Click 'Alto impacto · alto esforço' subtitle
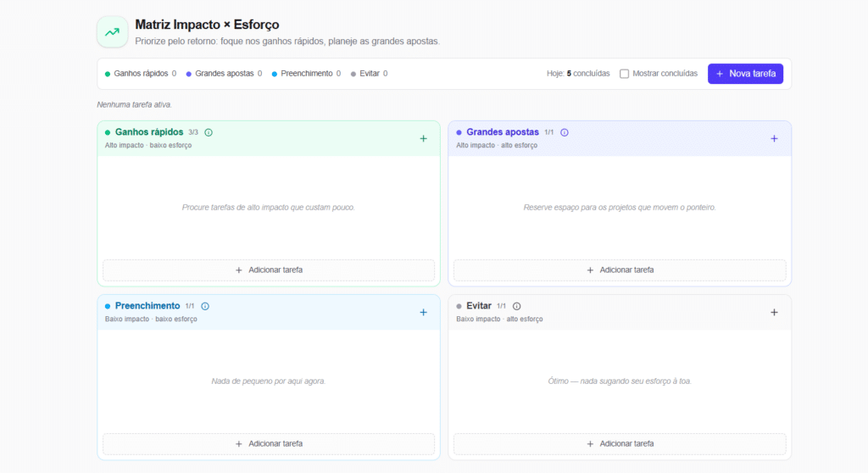Image resolution: width=868 pixels, height=473 pixels. coord(497,145)
